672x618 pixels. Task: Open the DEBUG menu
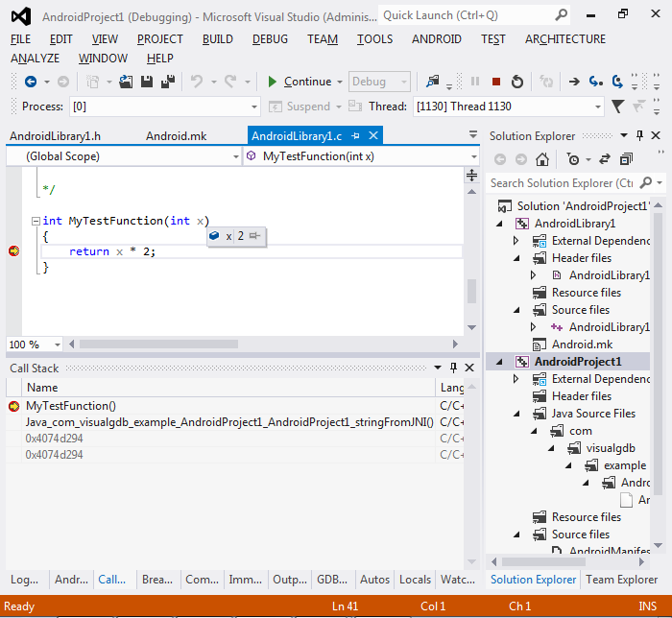point(270,39)
